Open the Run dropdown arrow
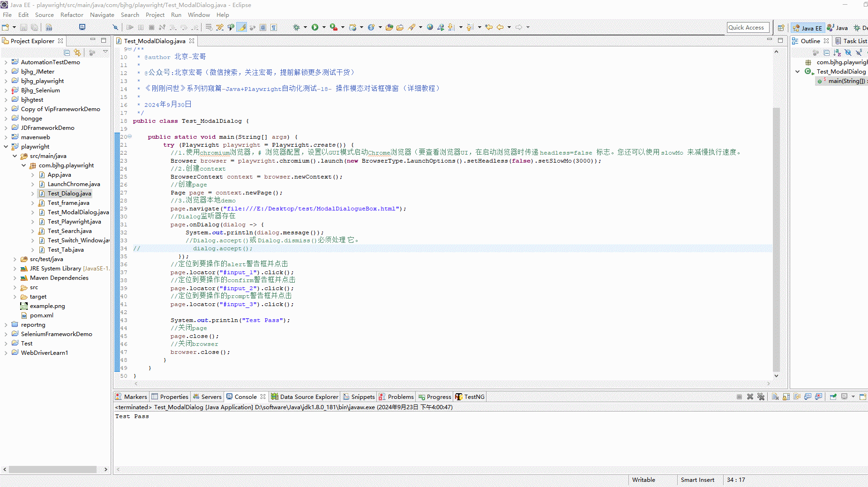 pyautogui.click(x=324, y=27)
